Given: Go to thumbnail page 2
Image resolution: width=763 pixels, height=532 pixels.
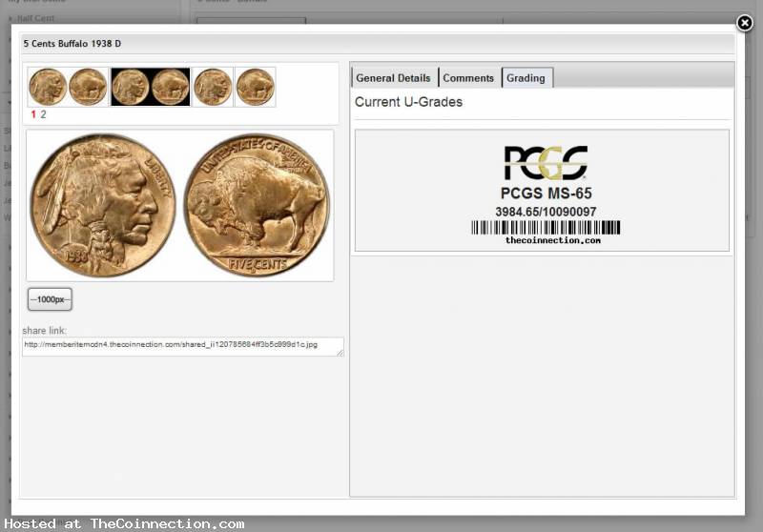Looking at the screenshot, I should point(43,114).
